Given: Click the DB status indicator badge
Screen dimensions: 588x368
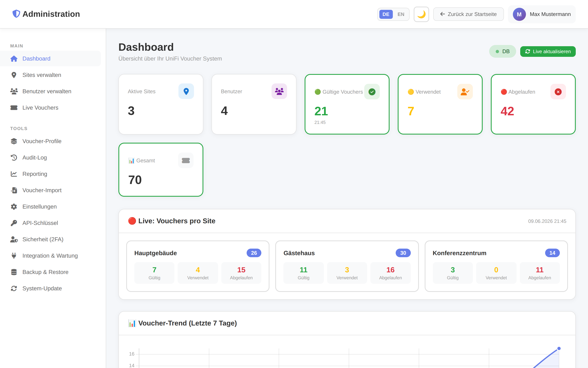Looking at the screenshot, I should coord(502,51).
